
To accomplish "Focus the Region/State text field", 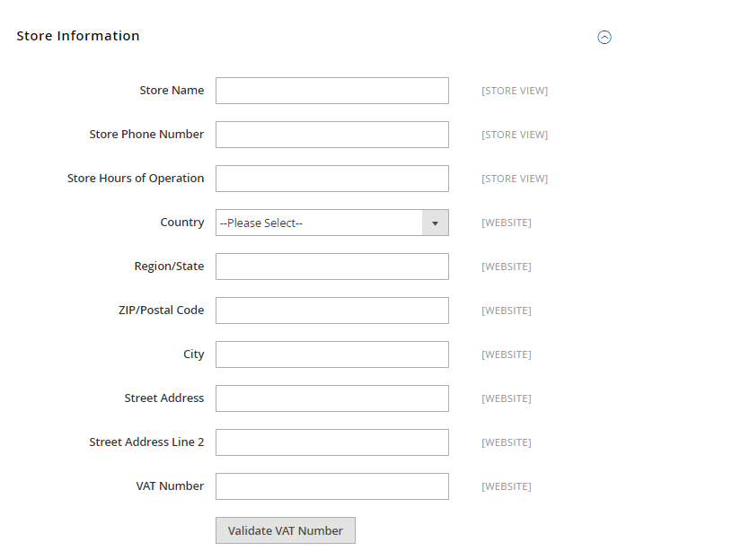I will point(332,267).
